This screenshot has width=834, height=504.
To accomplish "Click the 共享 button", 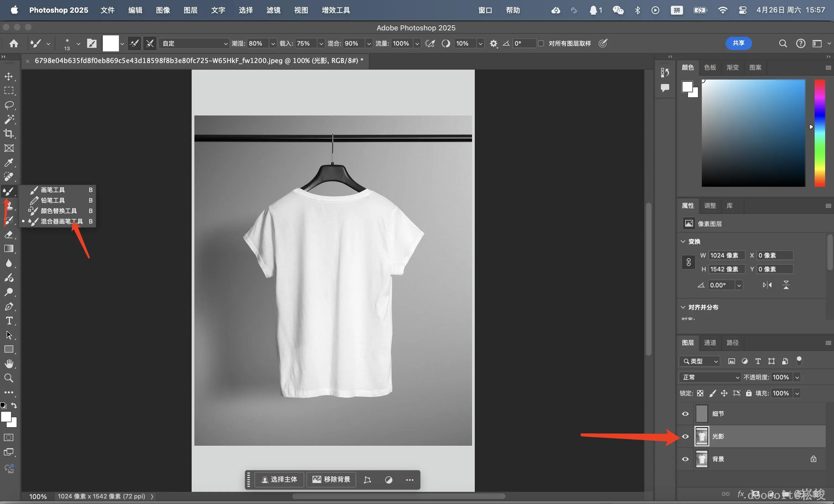I will pyautogui.click(x=738, y=43).
